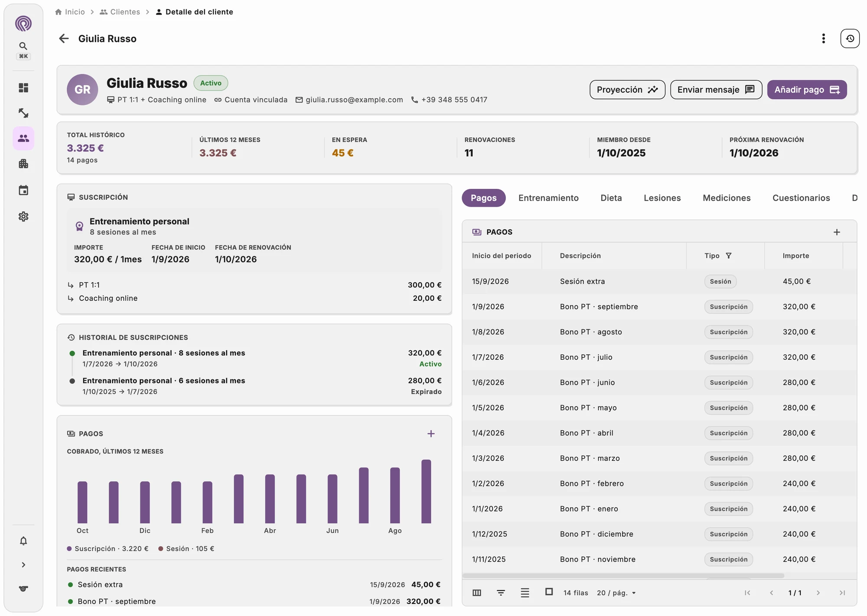Switch to the Lesiones tab
867x616 pixels.
click(662, 198)
